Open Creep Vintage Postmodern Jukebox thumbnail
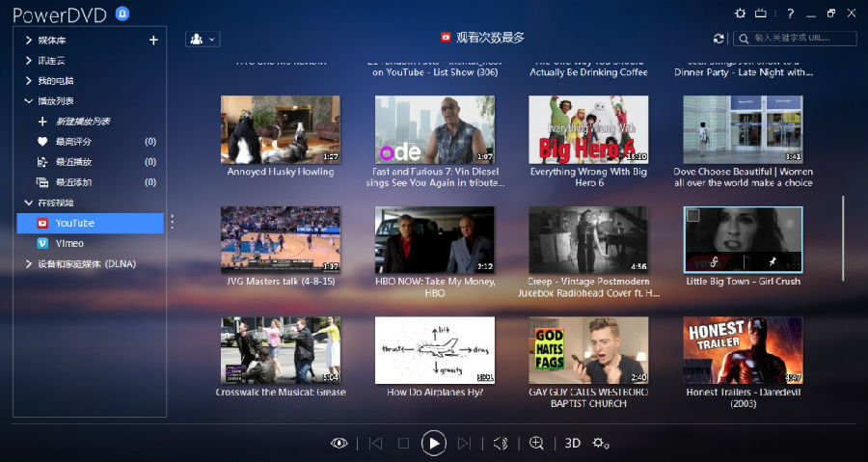 (x=588, y=239)
